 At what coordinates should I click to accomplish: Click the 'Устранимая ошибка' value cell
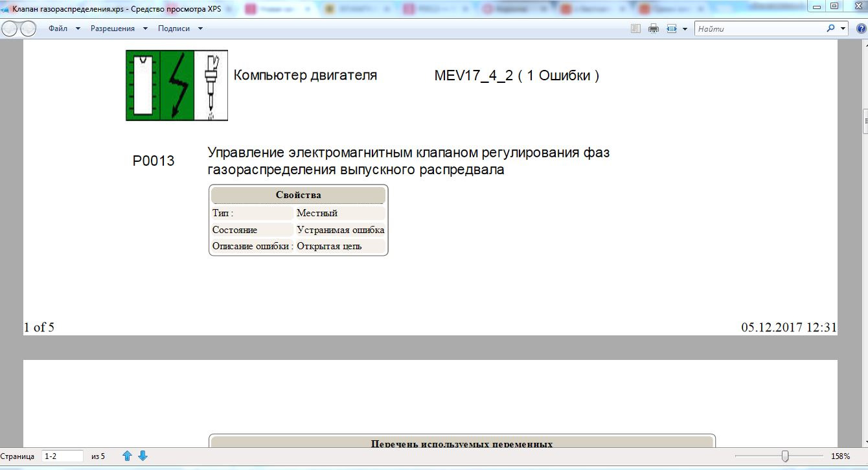pyautogui.click(x=341, y=230)
